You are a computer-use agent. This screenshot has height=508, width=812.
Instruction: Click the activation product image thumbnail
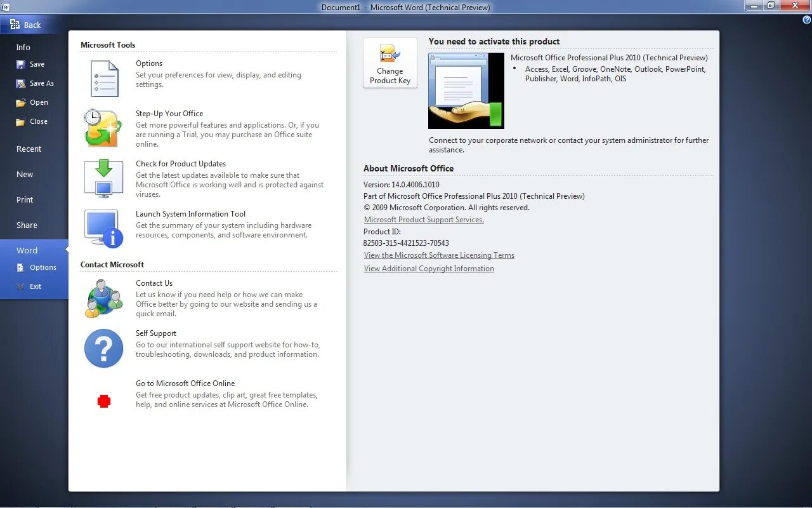[466, 91]
